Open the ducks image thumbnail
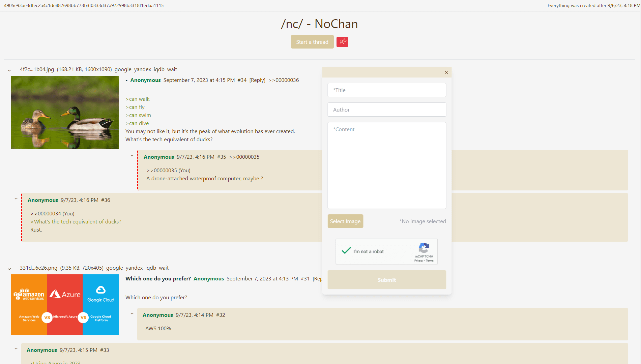The height and width of the screenshot is (364, 641). pos(64,112)
